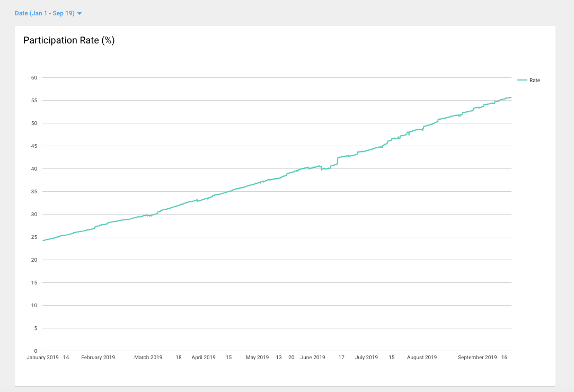Click the teal Rate legend line swatch
This screenshot has width=574, height=392.
click(522, 80)
